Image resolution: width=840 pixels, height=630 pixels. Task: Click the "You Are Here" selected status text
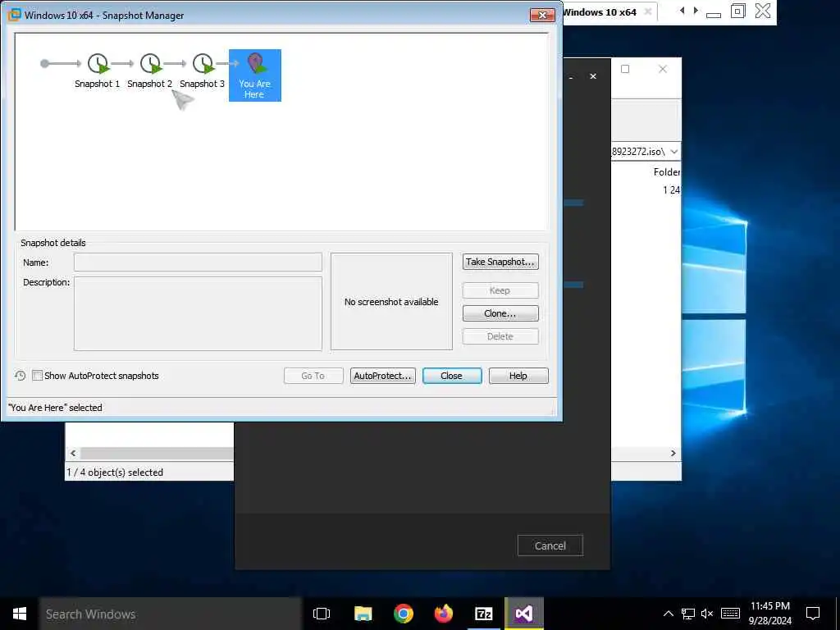click(56, 408)
